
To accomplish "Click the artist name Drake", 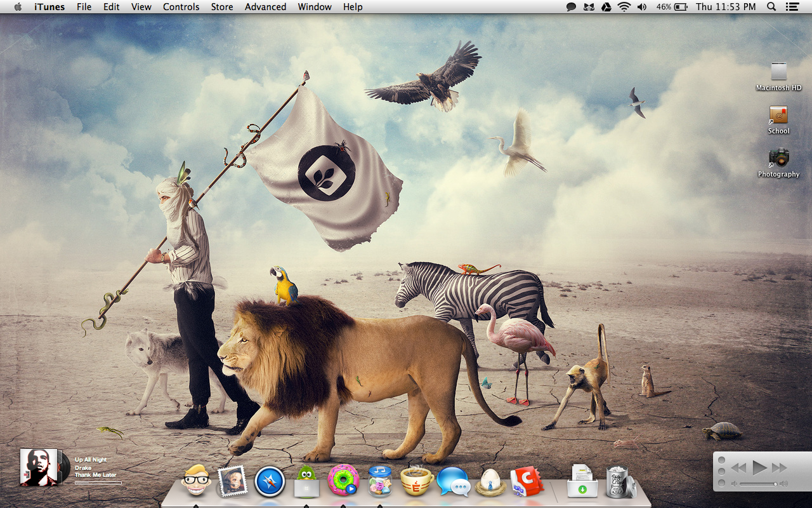I will tap(83, 467).
